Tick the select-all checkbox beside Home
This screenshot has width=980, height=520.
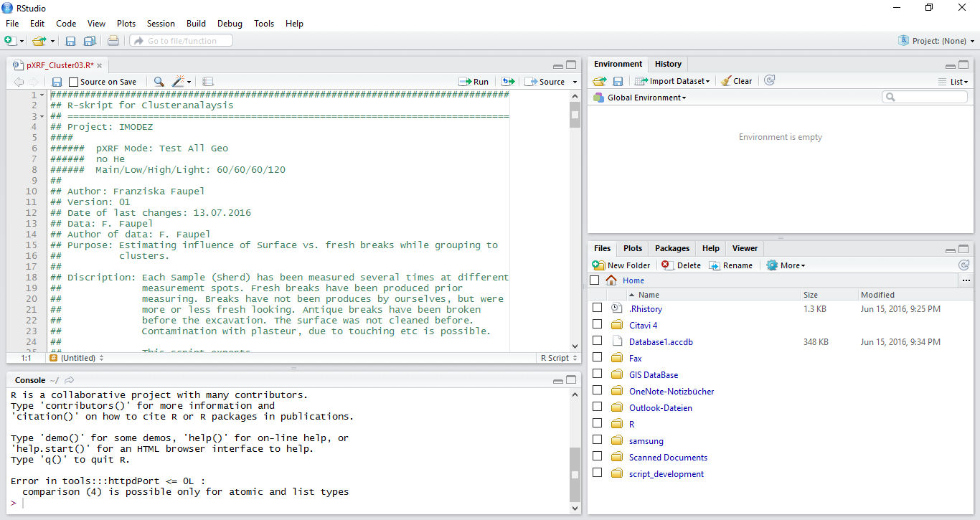[x=594, y=280]
